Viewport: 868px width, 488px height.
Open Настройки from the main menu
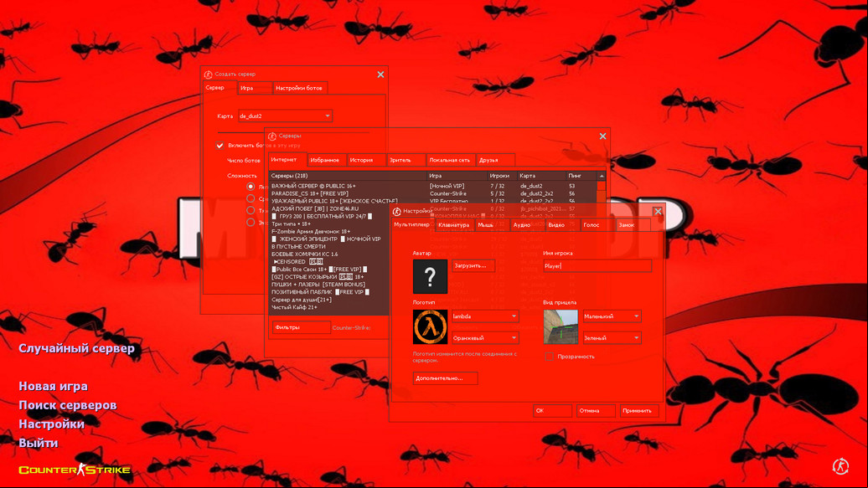(51, 424)
